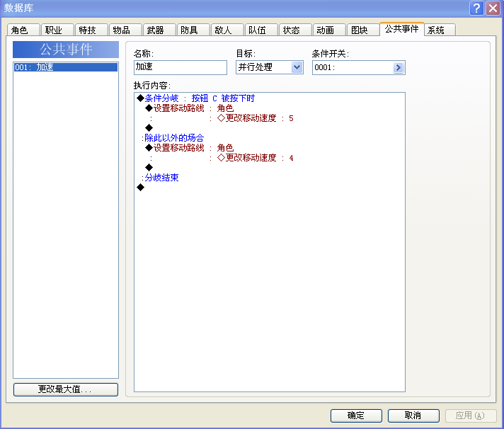Open the 敌人 tab

228,30
